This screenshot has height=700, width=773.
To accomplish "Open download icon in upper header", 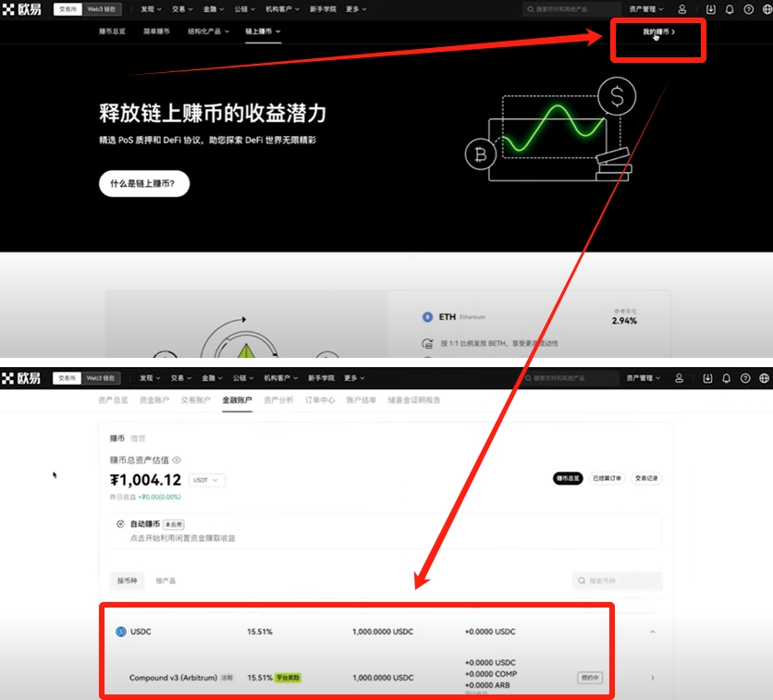I will click(710, 9).
